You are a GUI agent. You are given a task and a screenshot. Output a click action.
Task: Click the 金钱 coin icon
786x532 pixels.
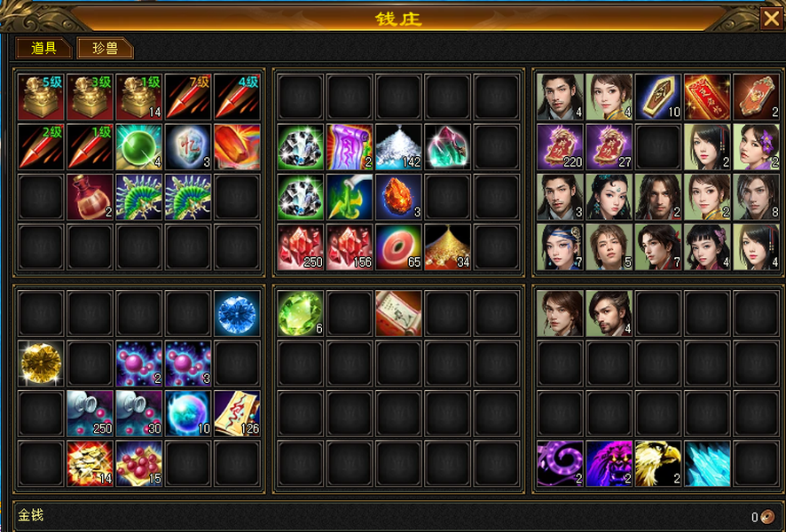pos(767,516)
